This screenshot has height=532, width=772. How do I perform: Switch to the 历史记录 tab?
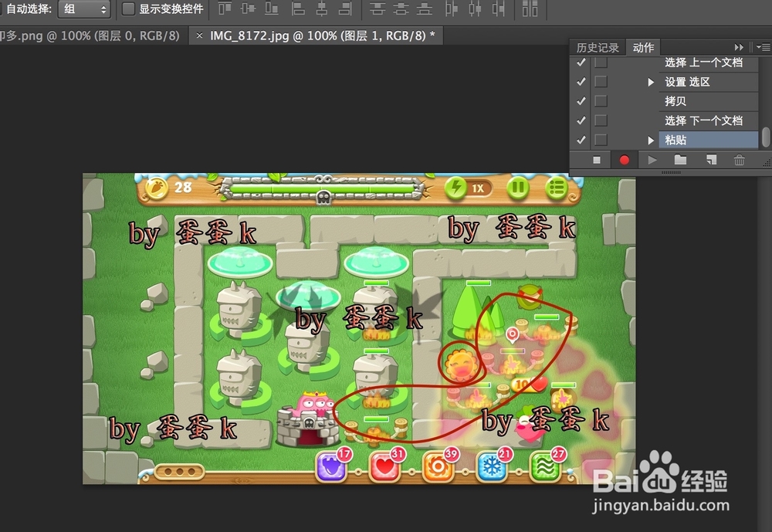[x=598, y=48]
